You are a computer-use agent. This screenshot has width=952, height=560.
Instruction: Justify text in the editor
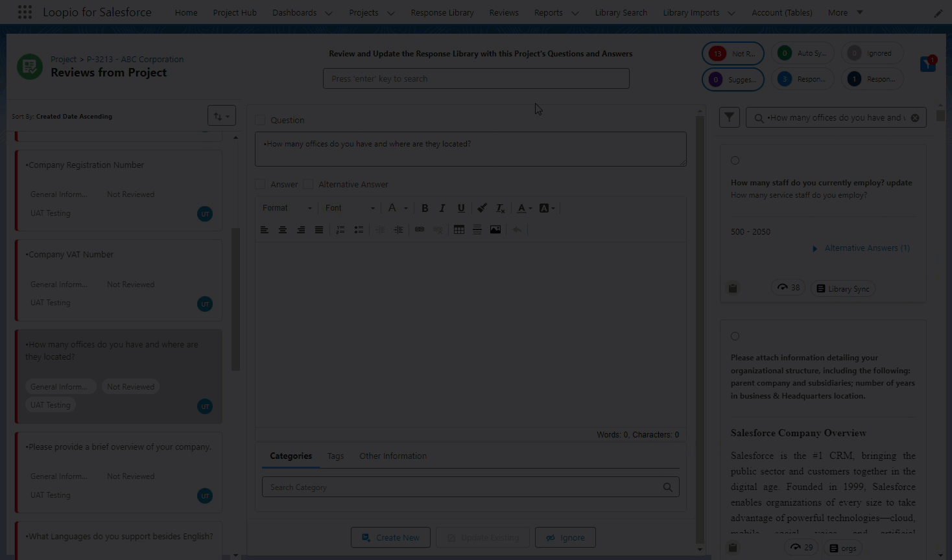coord(319,229)
